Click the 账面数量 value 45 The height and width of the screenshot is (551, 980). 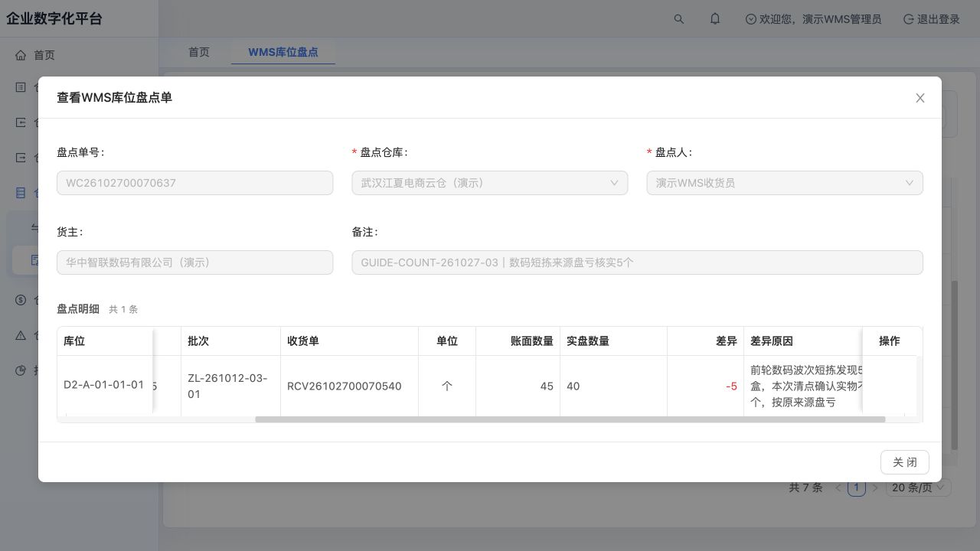pyautogui.click(x=547, y=386)
